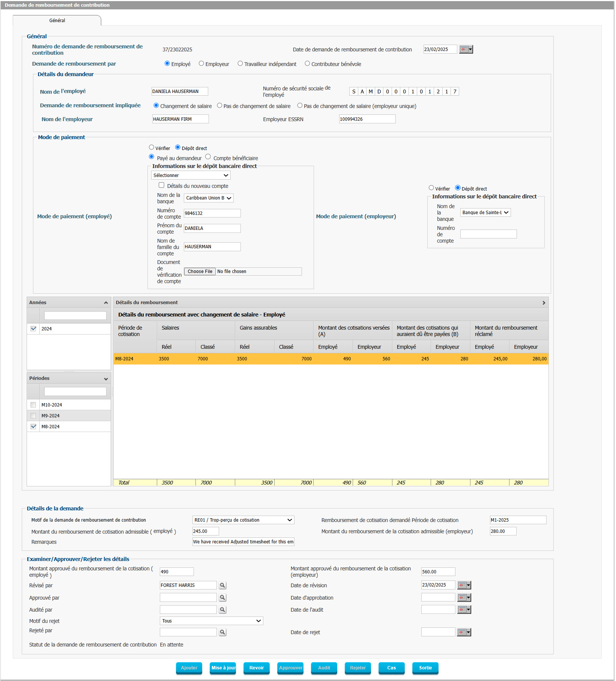Click the Approuver button
Viewport: 616px width, 681px height.
(290, 668)
